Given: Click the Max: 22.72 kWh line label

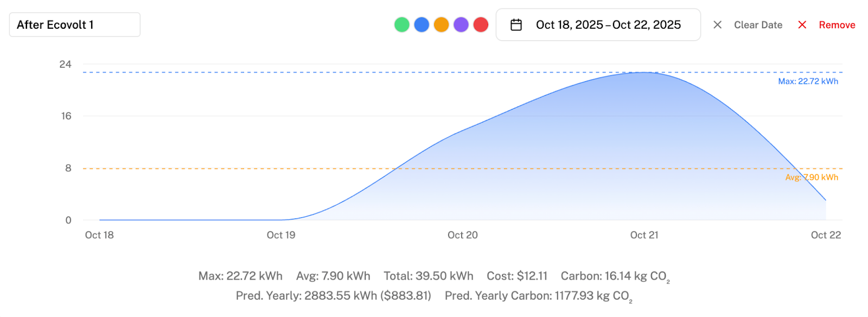Looking at the screenshot, I should point(808,81).
